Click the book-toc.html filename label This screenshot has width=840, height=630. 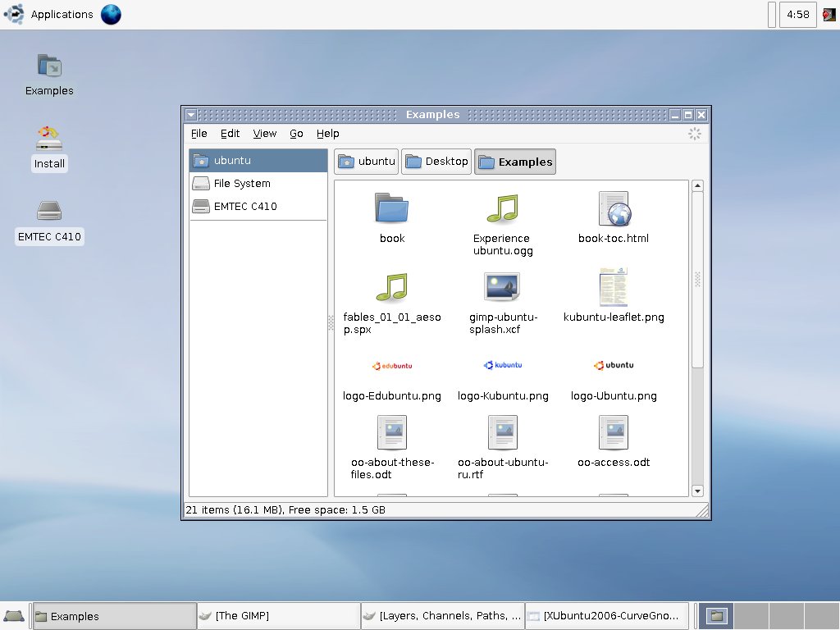614,239
